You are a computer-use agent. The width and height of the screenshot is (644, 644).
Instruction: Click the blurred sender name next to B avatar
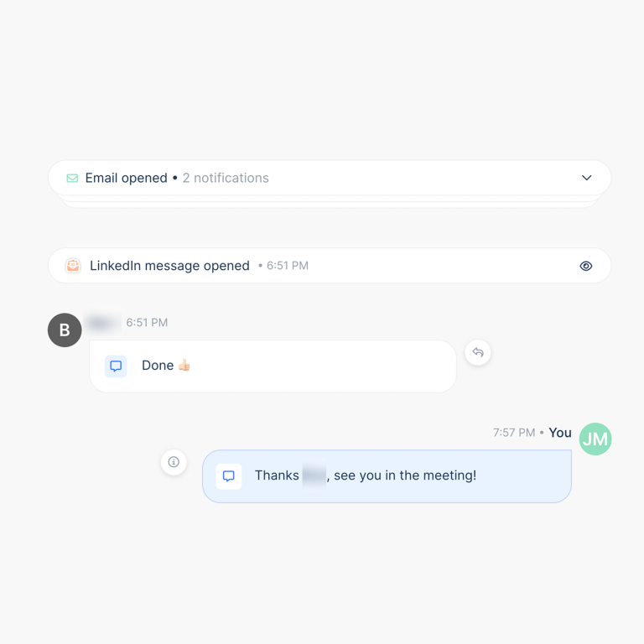(x=103, y=323)
